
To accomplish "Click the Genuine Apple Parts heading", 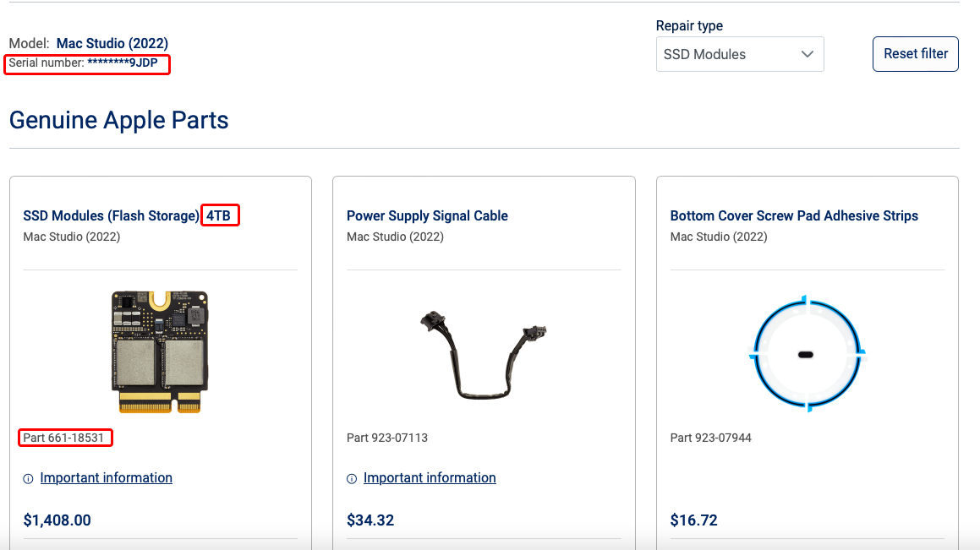I will [118, 120].
